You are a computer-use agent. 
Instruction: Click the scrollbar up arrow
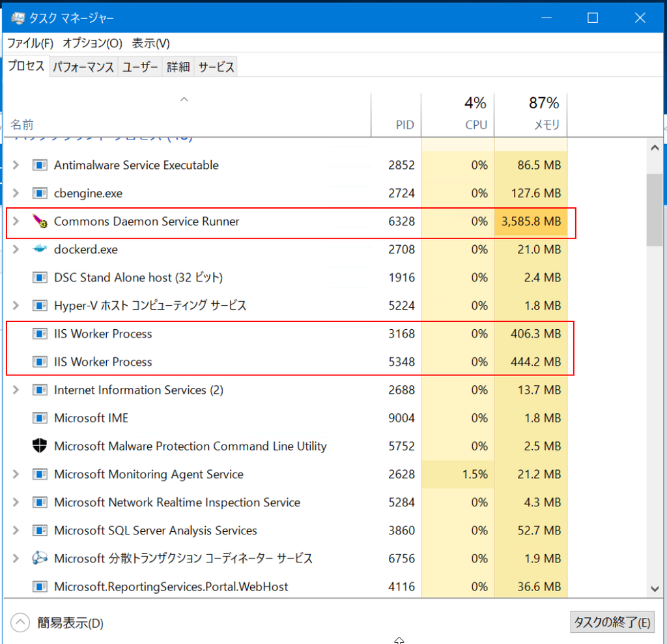click(655, 148)
